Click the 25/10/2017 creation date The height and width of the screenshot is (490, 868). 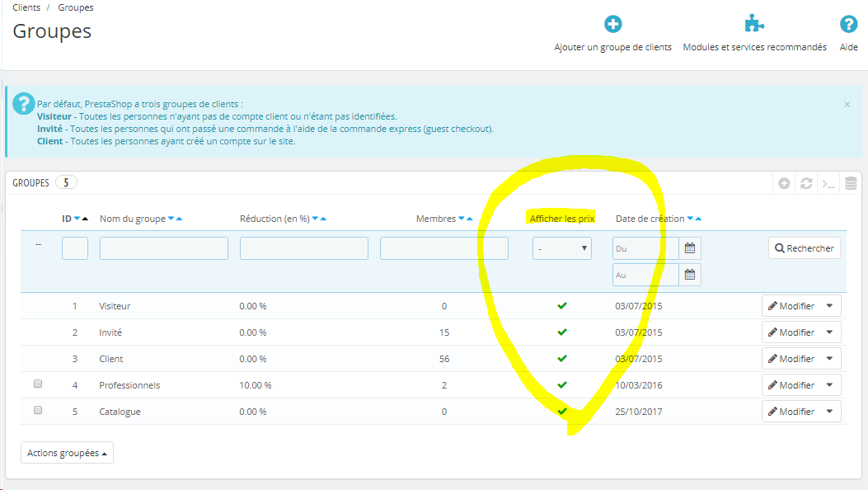638,412
